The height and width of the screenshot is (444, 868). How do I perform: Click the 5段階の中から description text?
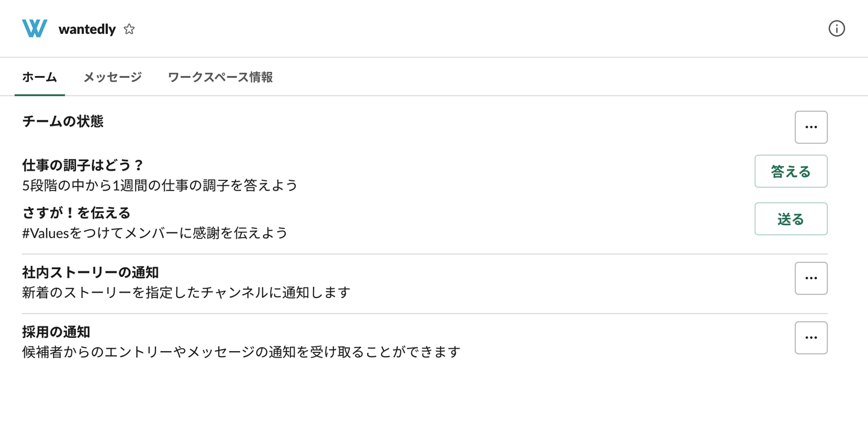click(x=160, y=185)
